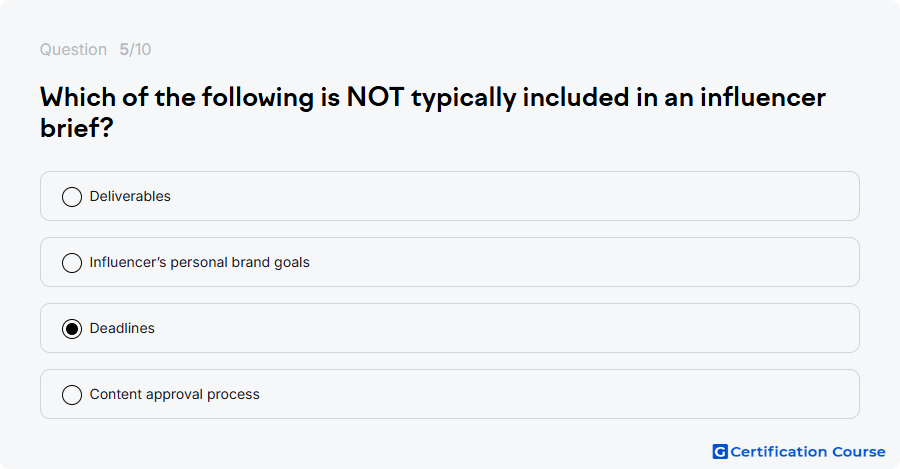Click the Deadlines answer label text

click(122, 328)
